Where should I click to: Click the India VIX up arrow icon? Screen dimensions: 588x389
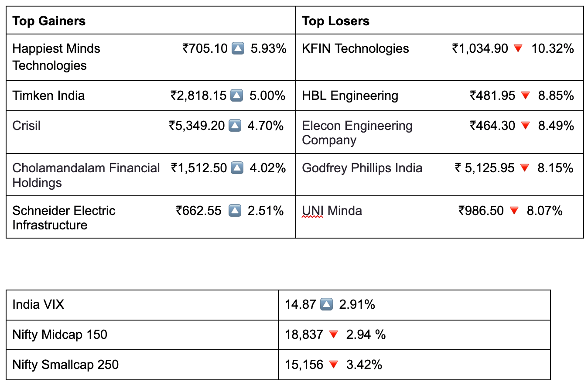click(326, 304)
